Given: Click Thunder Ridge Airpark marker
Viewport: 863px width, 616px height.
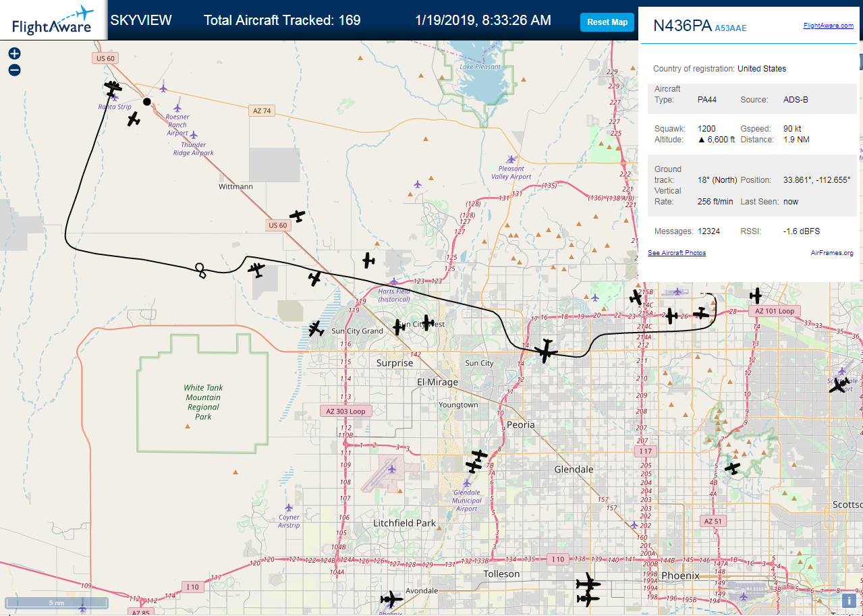Looking at the screenshot, I should tap(194, 135).
